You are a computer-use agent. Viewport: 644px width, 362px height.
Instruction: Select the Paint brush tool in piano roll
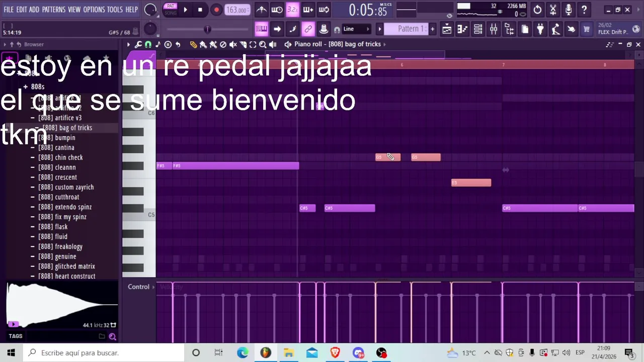(x=203, y=44)
